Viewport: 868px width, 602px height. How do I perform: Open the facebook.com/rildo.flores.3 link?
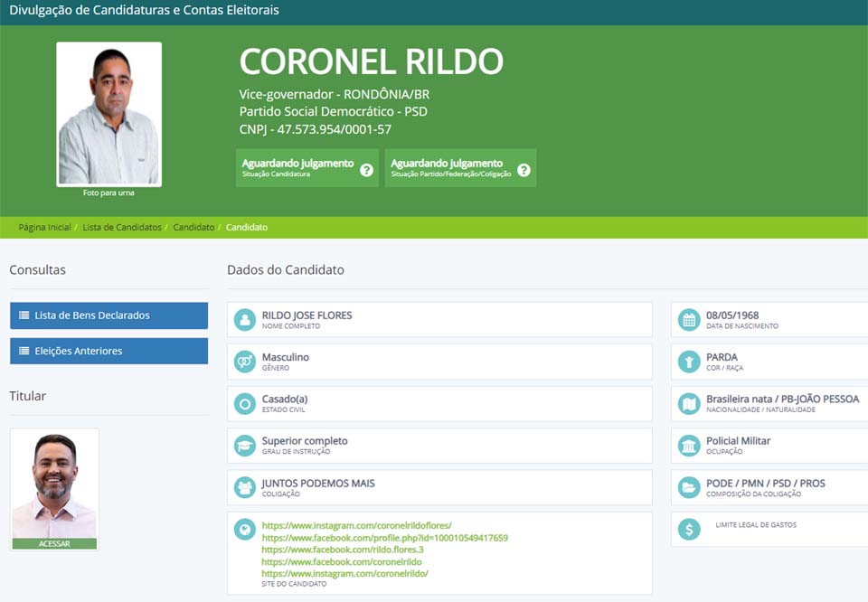pos(343,550)
